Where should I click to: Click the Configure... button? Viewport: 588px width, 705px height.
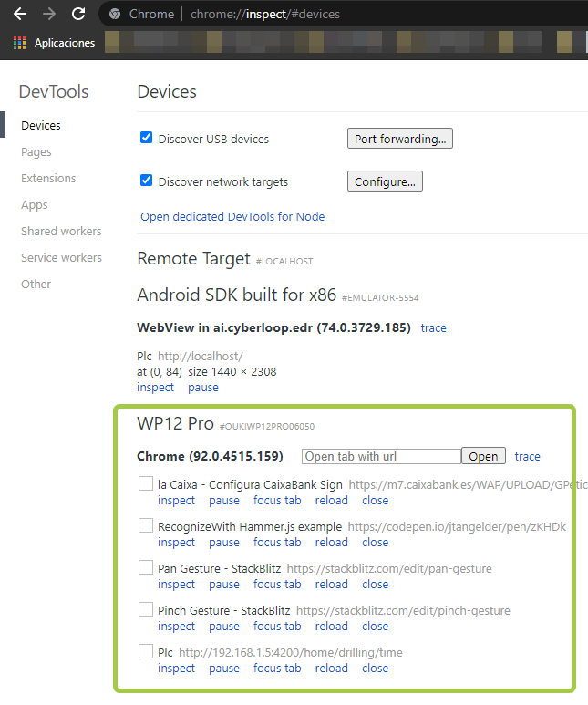pyautogui.click(x=385, y=181)
